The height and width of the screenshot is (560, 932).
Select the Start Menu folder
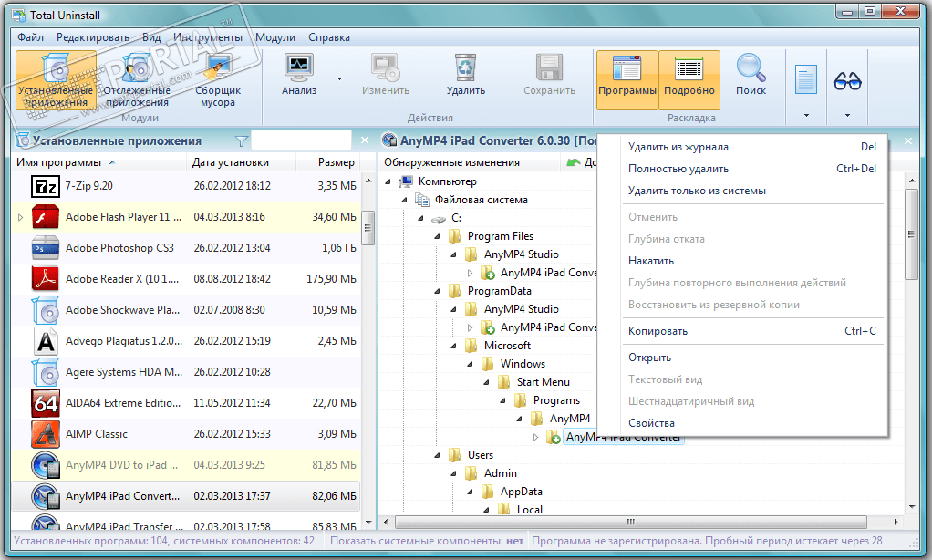[543, 382]
